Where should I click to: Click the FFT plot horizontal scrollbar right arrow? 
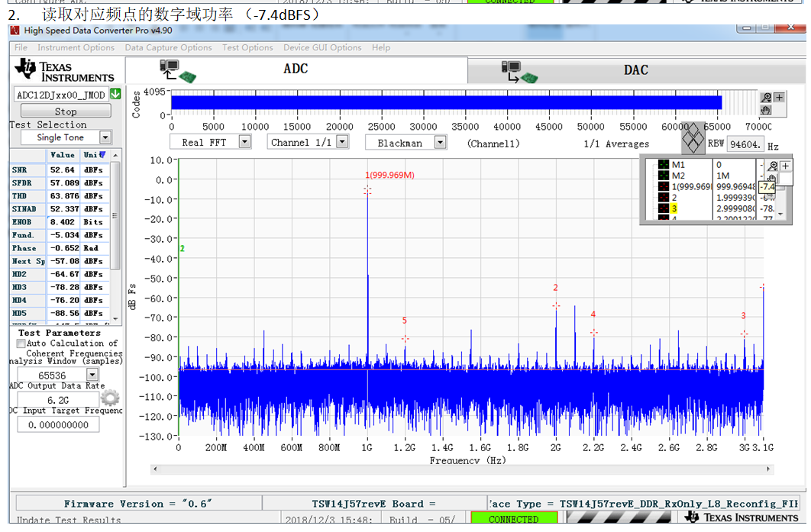tap(768, 469)
